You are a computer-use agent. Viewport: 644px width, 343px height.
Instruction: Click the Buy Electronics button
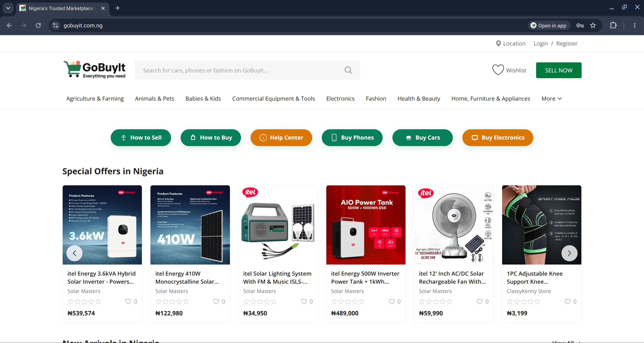point(498,138)
